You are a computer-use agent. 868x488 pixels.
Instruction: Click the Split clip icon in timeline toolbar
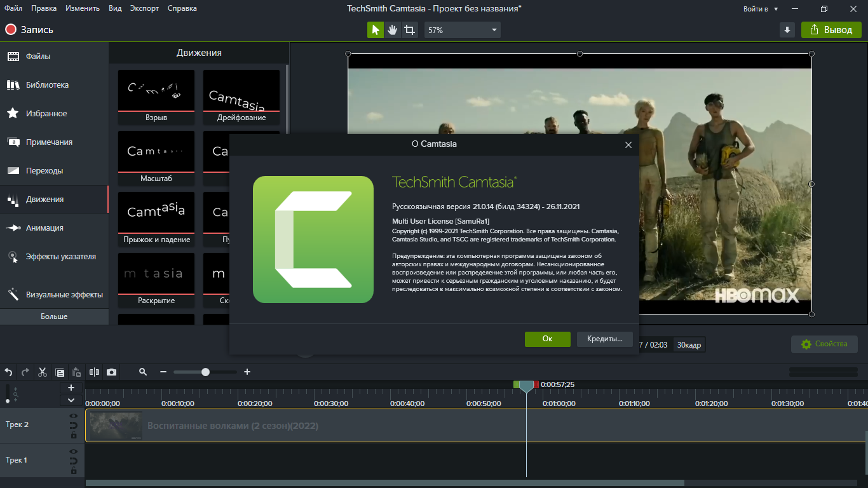[x=95, y=372]
